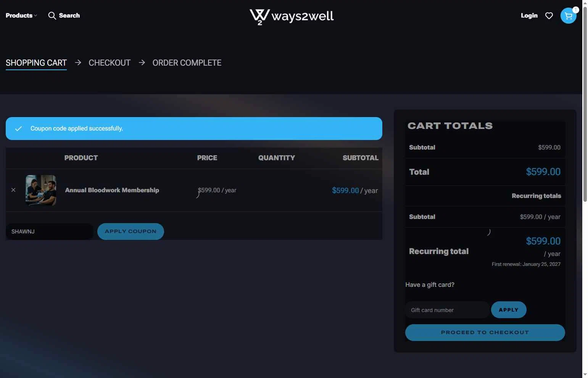Proceed to checkout
Screen dimensions: 588x378
tap(485, 333)
